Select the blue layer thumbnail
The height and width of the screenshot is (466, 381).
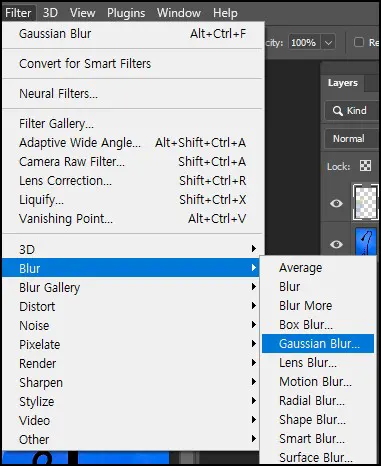[366, 242]
